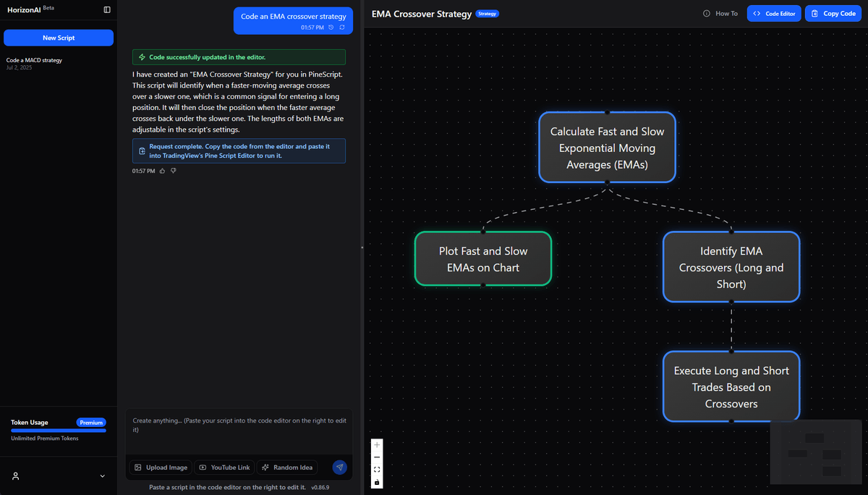Open the account icon at bottom left
This screenshot has height=495, width=868.
pos(16,476)
